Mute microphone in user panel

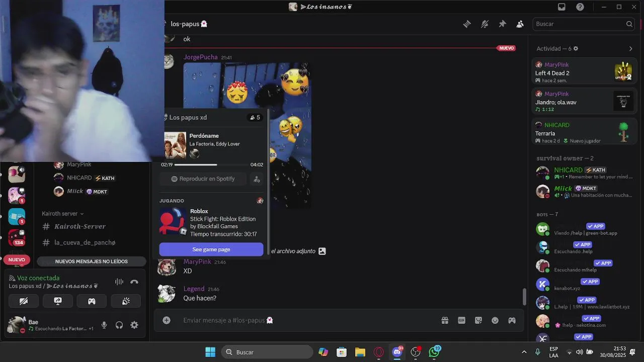coord(104,325)
